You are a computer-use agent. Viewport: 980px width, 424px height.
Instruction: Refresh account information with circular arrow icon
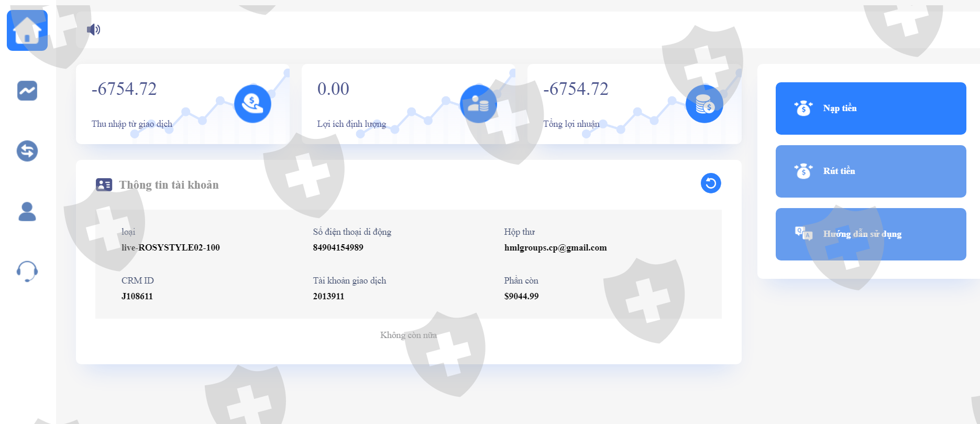coord(711,183)
